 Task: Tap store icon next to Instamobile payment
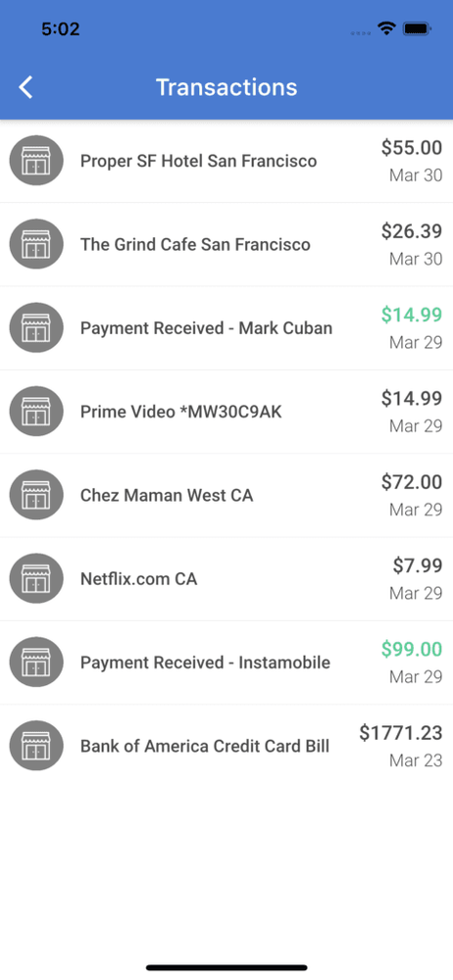[x=36, y=661]
